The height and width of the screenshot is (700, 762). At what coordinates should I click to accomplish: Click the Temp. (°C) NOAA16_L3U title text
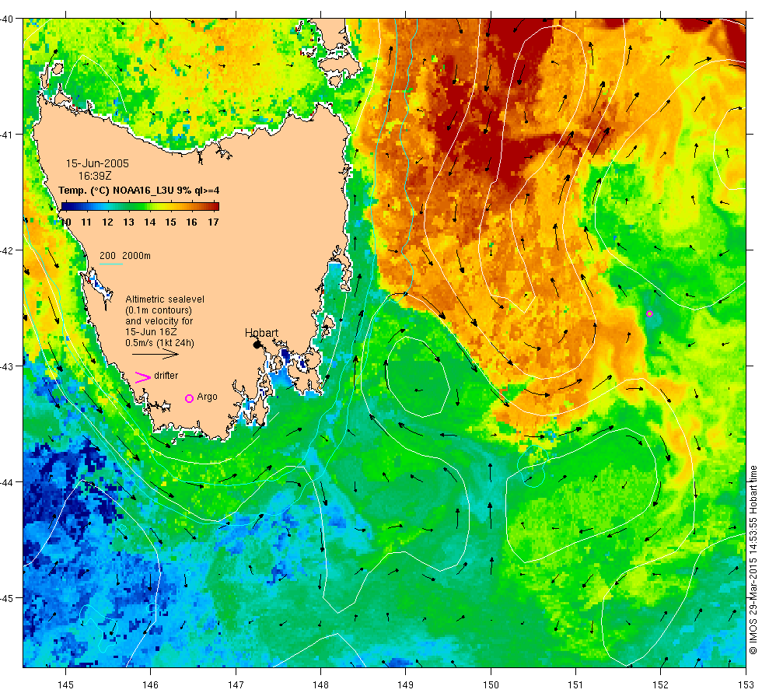pos(139,190)
